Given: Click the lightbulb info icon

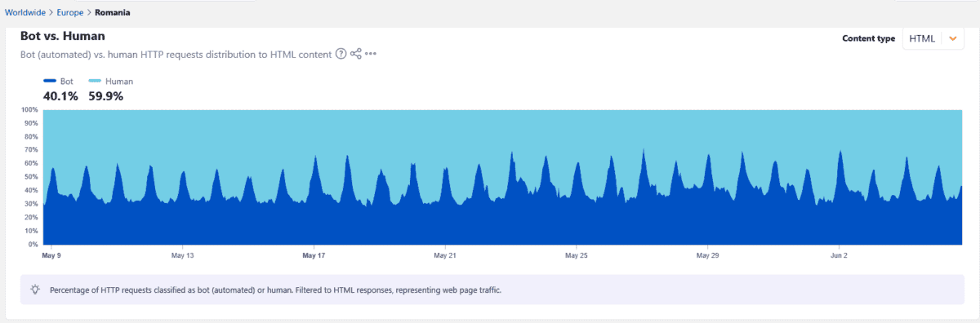Looking at the screenshot, I should point(35,290).
